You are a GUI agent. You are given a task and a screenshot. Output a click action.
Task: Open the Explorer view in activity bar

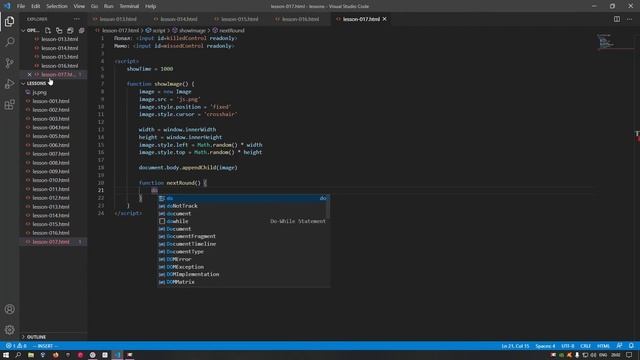tap(9, 21)
